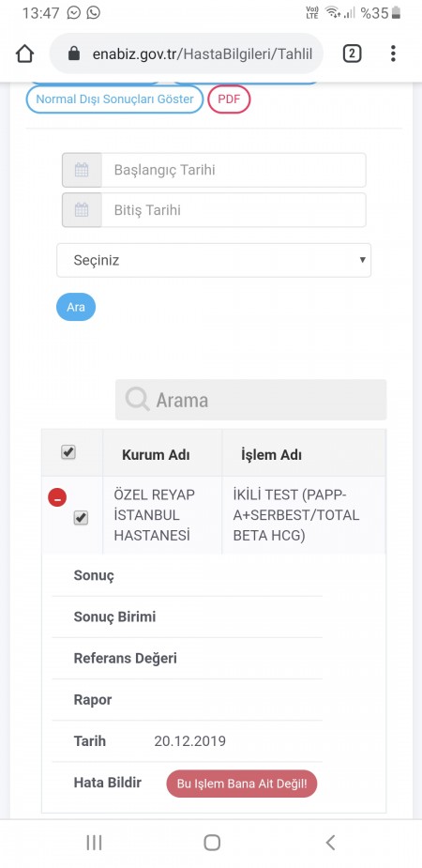422x868 pixels.
Task: Click Normal Dışı Sonuçları Göster button
Action: point(115,99)
